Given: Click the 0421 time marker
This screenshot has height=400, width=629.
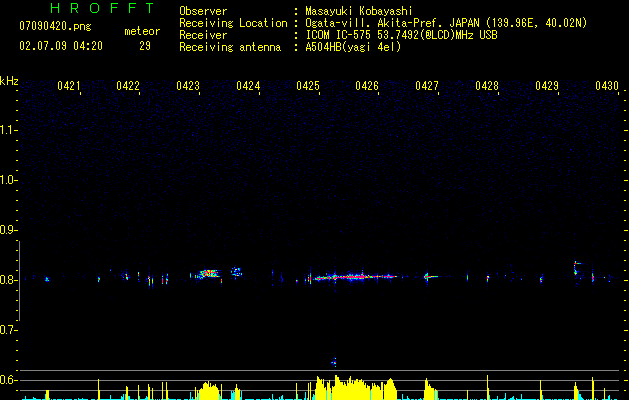Looking at the screenshot, I should [69, 86].
